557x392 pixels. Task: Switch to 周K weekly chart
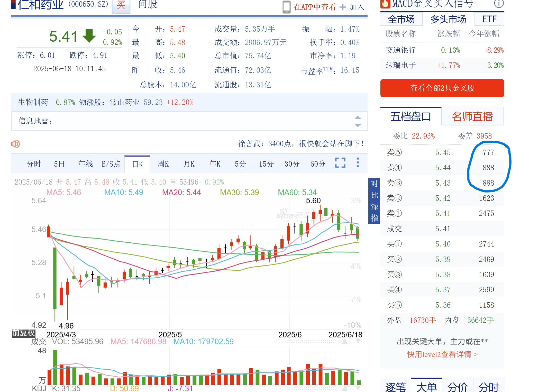pos(163,164)
